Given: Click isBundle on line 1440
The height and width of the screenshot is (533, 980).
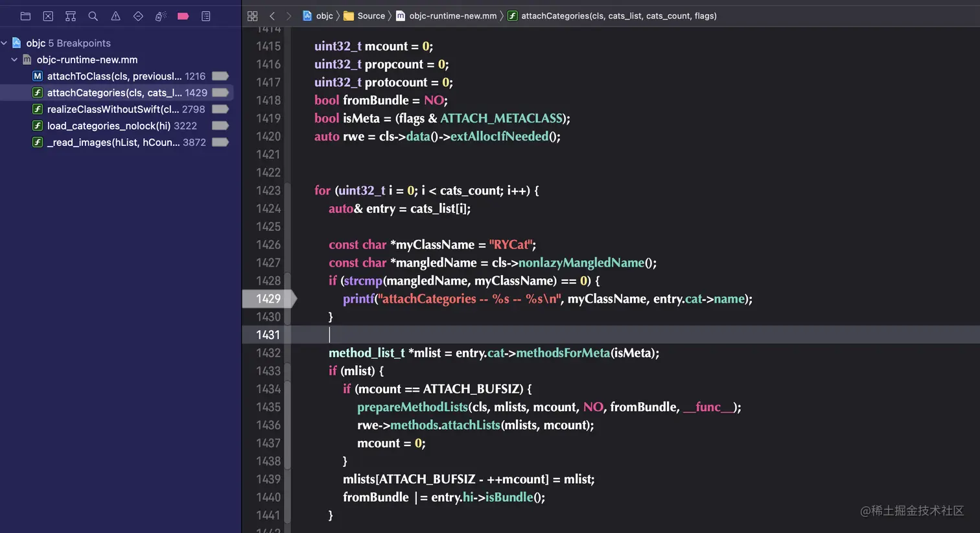Looking at the screenshot, I should [x=509, y=497].
